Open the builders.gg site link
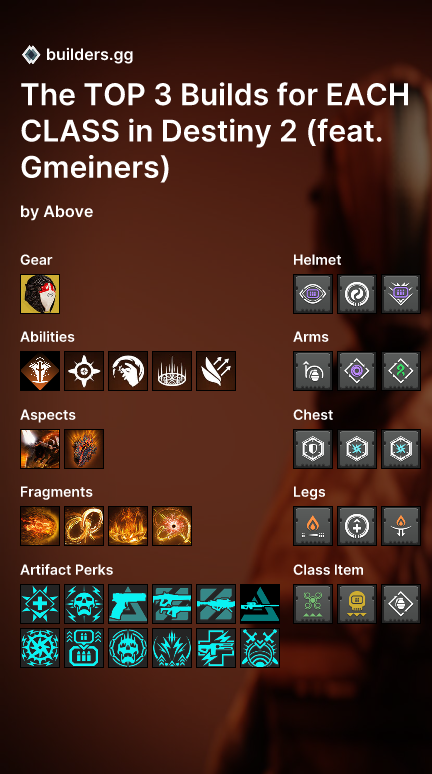 pyautogui.click(x=89, y=55)
